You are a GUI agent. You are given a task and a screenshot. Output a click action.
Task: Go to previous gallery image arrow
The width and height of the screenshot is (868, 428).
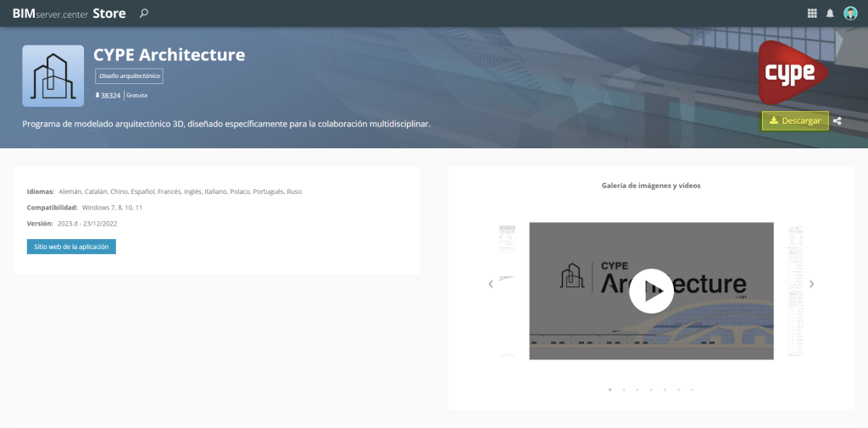tap(491, 284)
